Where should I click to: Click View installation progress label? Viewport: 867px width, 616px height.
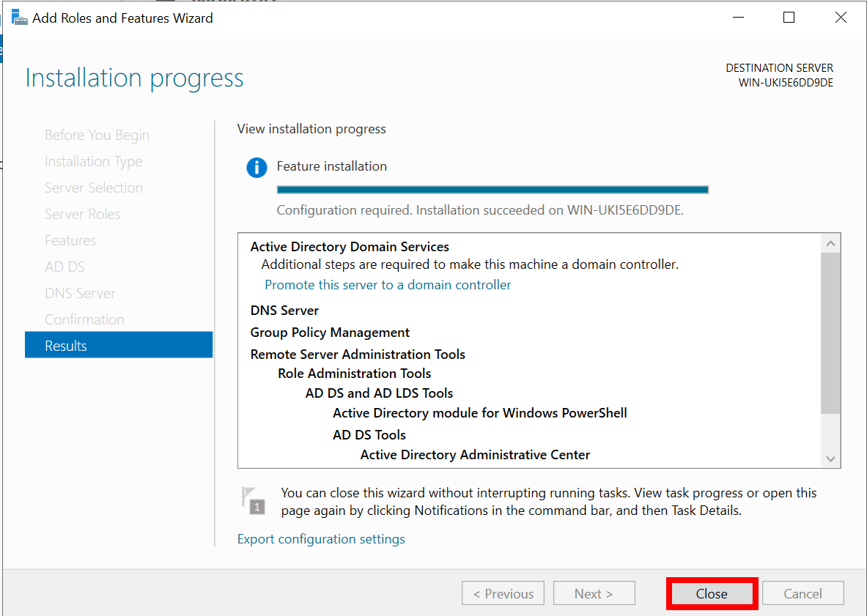pyautogui.click(x=311, y=129)
